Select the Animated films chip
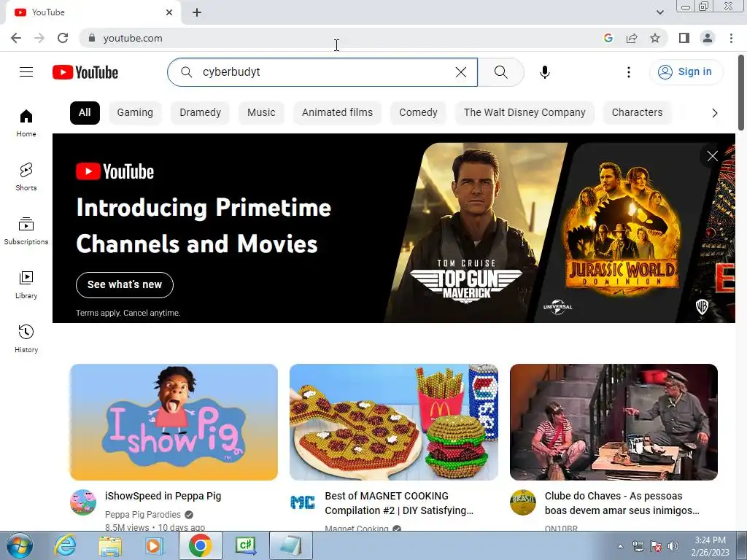Image resolution: width=747 pixels, height=560 pixels. point(337,113)
